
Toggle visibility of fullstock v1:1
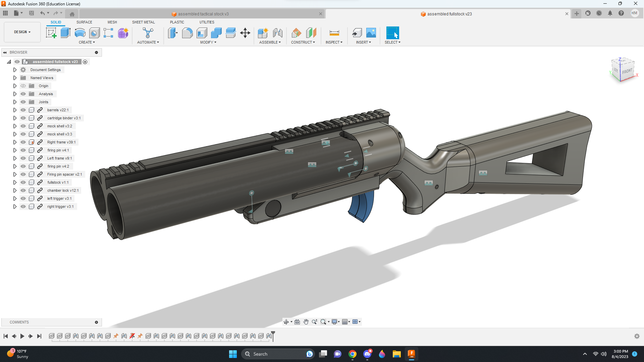pos(23,182)
